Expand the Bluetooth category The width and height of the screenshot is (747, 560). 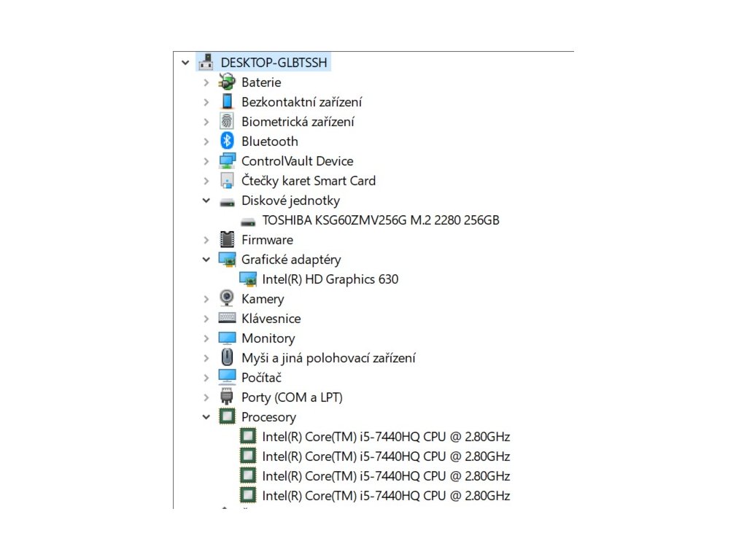[206, 141]
